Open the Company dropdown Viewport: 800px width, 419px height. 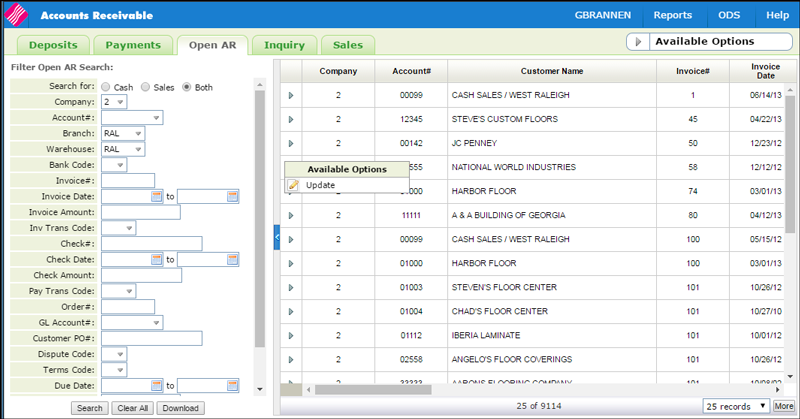click(114, 102)
